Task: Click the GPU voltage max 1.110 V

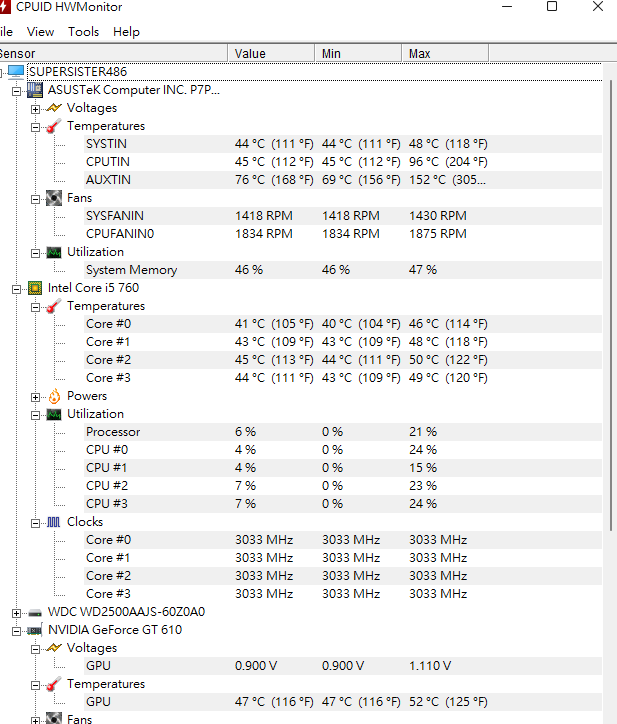Action: (430, 666)
